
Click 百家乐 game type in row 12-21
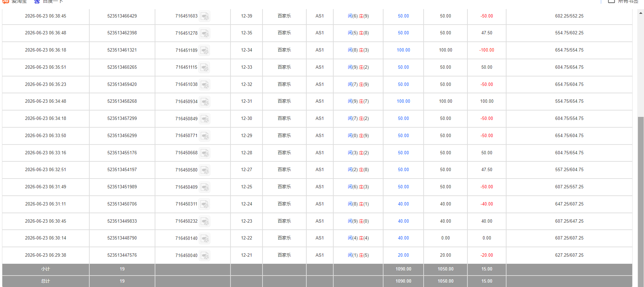(x=284, y=255)
